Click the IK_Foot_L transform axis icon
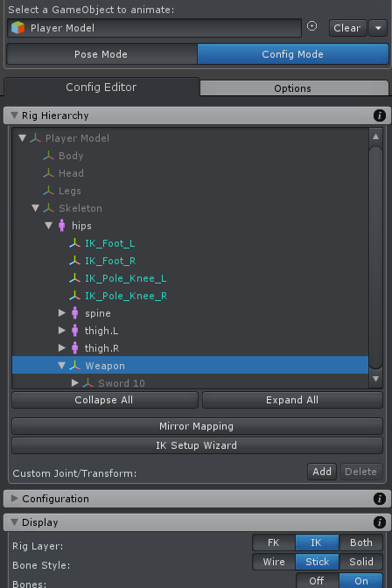This screenshot has height=588, width=392. pos(74,243)
